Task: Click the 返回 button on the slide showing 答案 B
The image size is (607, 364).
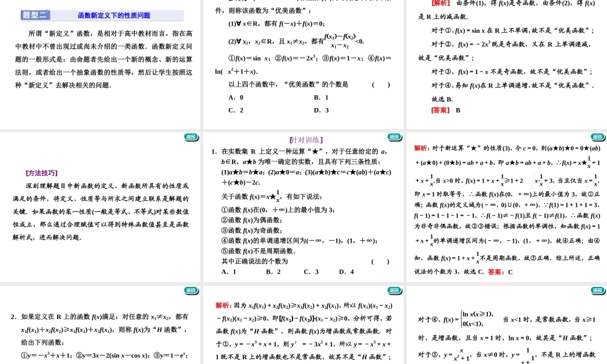Action: 596,137
